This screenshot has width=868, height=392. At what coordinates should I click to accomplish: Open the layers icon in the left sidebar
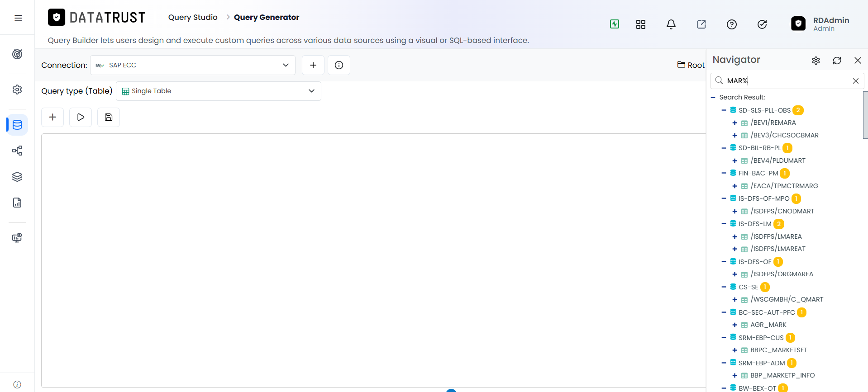(17, 177)
